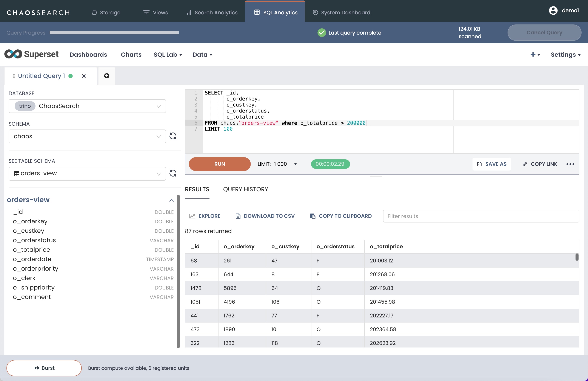Image resolution: width=588 pixels, height=381 pixels.
Task: Switch to the Query History tab
Action: pyautogui.click(x=245, y=189)
